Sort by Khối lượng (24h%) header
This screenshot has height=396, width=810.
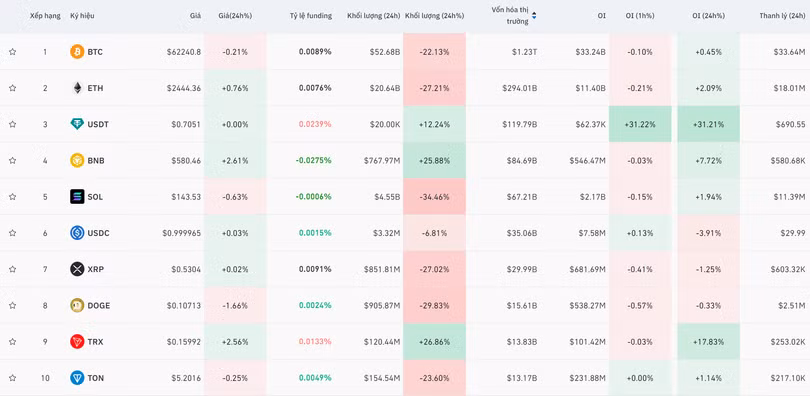pos(434,16)
